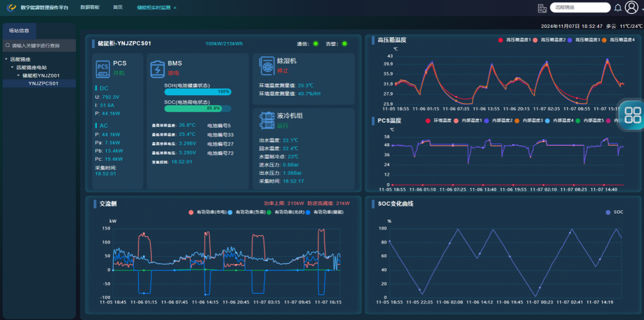Open the floating four-squares grid widget
Image resolution: width=644 pixels, height=320 pixels.
tap(632, 114)
